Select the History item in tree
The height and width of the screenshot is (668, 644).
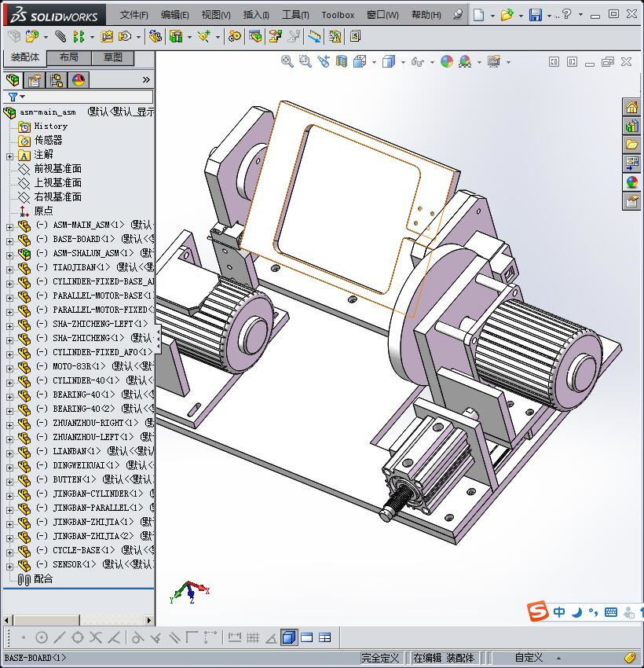click(x=50, y=126)
